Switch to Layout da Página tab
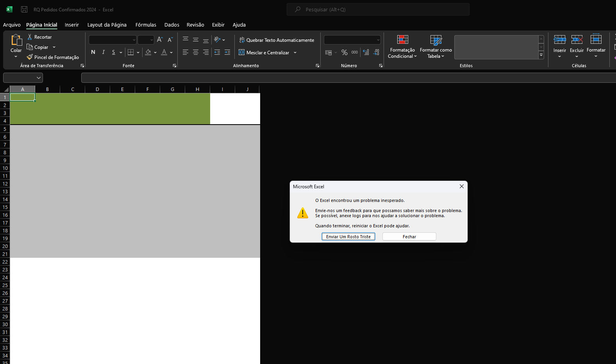Viewport: 616px width, 364px height. point(107,25)
